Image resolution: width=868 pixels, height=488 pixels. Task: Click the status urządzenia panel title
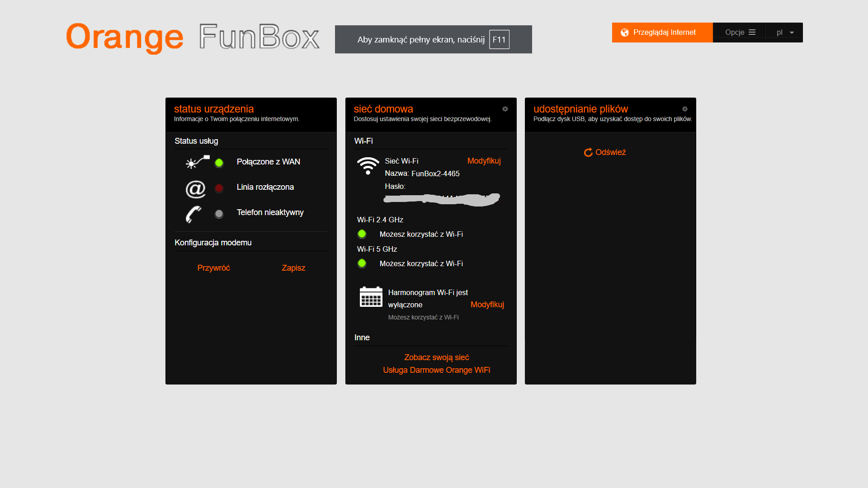click(214, 109)
